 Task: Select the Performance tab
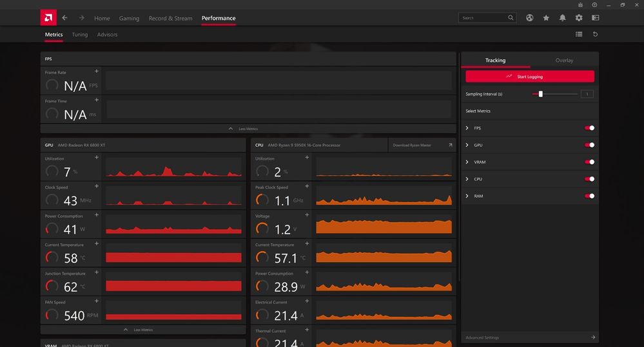pos(219,18)
